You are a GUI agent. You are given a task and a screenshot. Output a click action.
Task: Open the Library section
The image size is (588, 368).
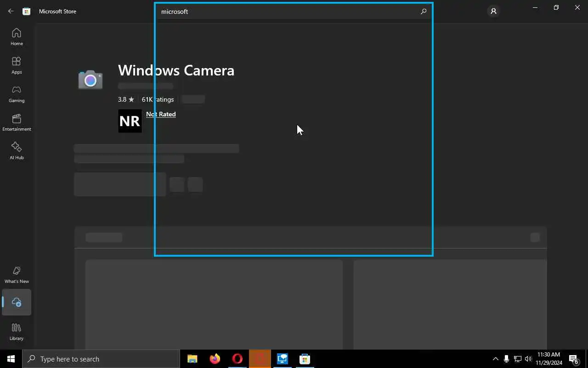click(17, 332)
